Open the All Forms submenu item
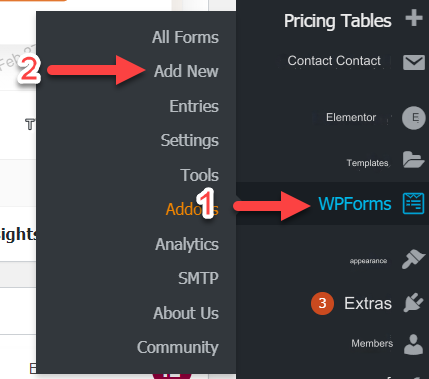Screen dimensions: 429x379 coord(185,37)
